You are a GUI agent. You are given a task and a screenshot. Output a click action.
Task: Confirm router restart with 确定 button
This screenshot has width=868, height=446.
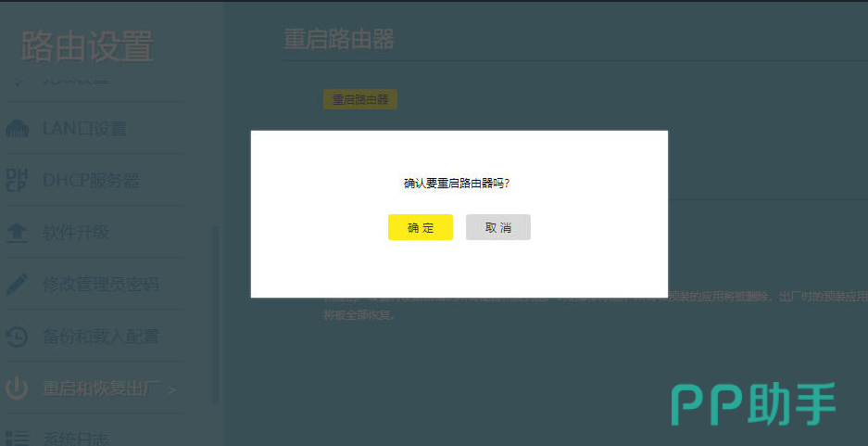[421, 227]
